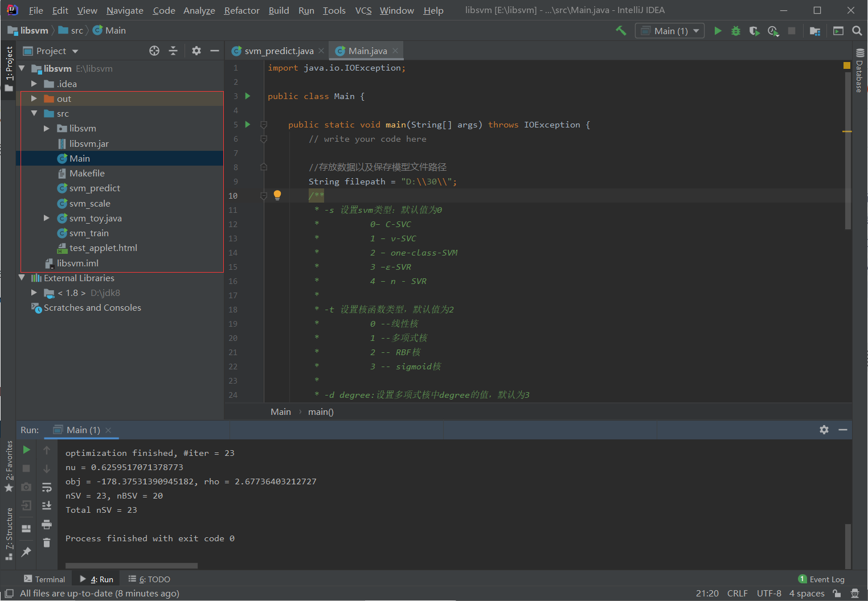Open the Terminal tool window
Image resolution: width=868 pixels, height=601 pixels.
[x=44, y=579]
